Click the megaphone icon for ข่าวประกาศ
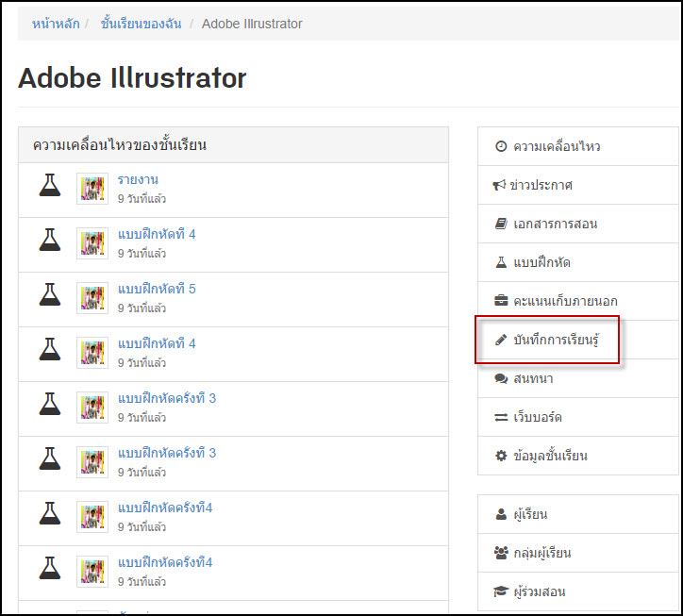The width and height of the screenshot is (683, 616). (x=499, y=185)
